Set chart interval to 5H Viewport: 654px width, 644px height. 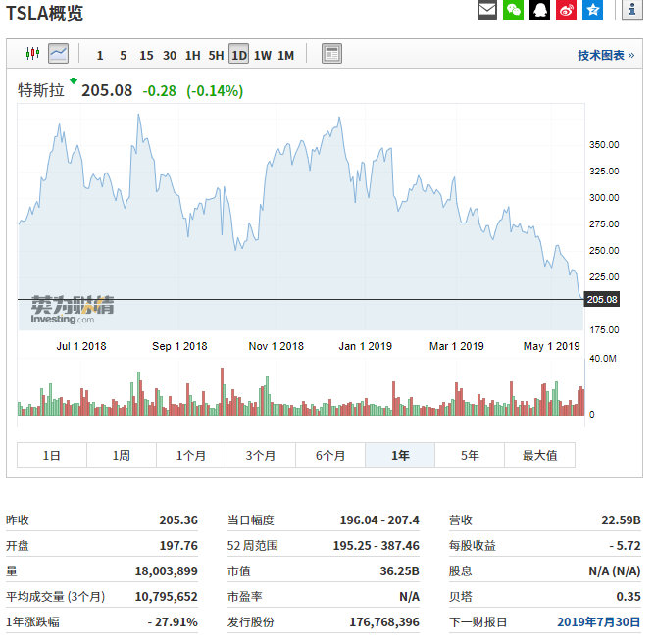[216, 55]
